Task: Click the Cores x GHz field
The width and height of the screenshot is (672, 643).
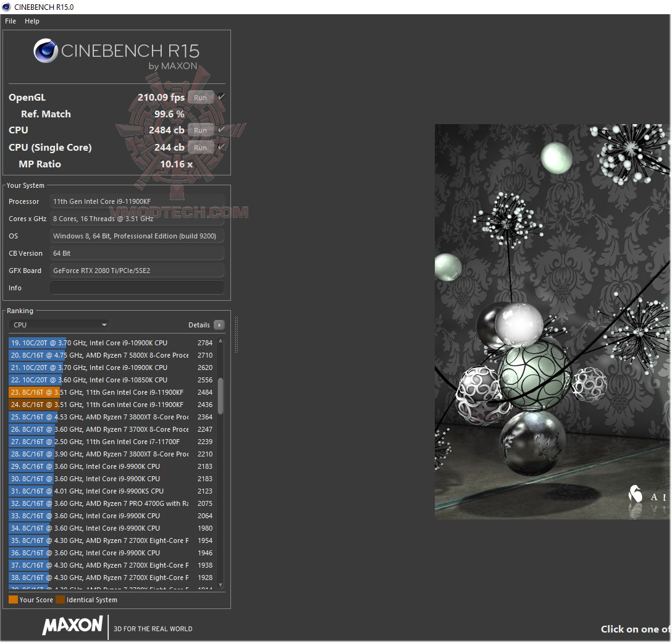Action: point(137,219)
